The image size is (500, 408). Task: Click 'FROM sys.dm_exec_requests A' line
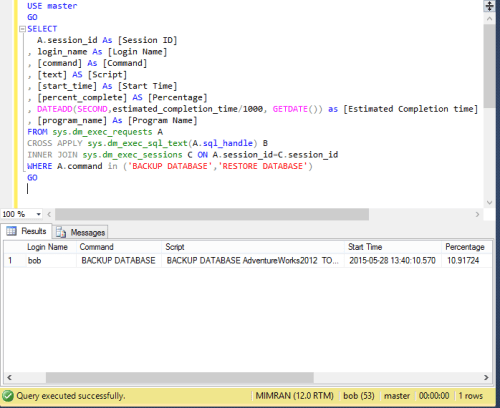pos(95,132)
